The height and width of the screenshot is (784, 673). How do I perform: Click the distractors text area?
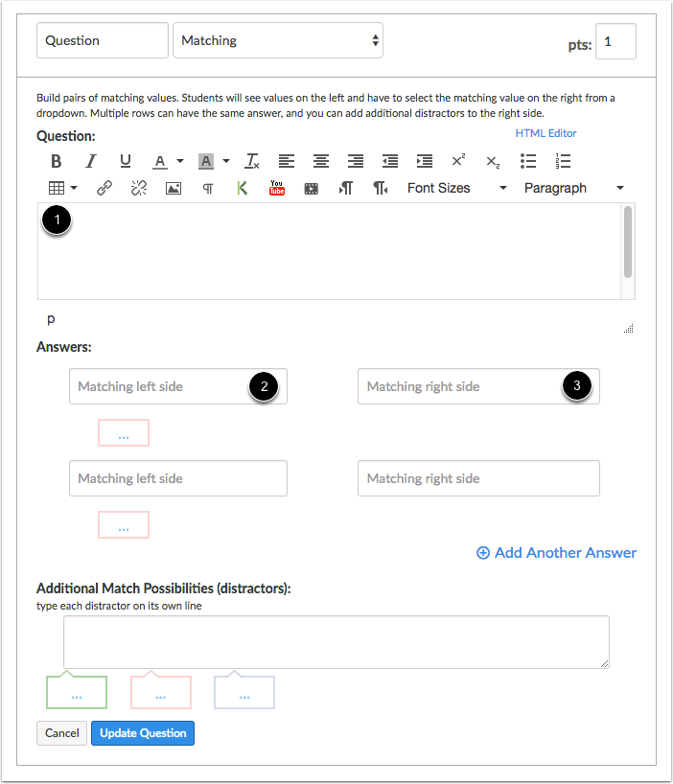[x=336, y=642]
